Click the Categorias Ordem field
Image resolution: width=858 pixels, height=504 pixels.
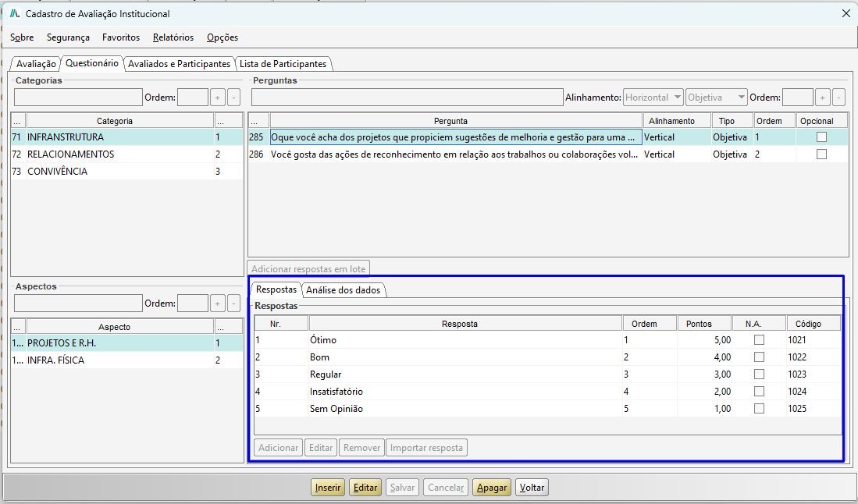[x=193, y=98]
